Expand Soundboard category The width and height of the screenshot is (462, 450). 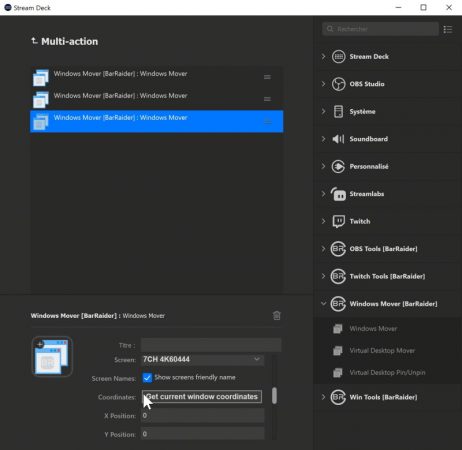click(x=323, y=139)
